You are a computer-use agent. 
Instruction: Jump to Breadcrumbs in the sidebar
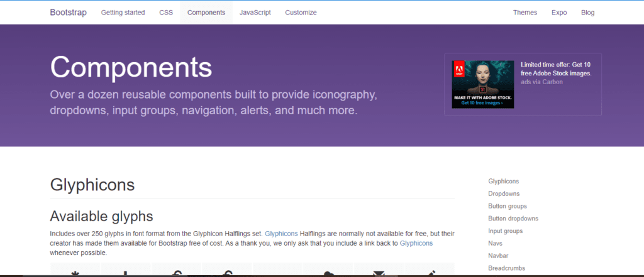[506, 268]
